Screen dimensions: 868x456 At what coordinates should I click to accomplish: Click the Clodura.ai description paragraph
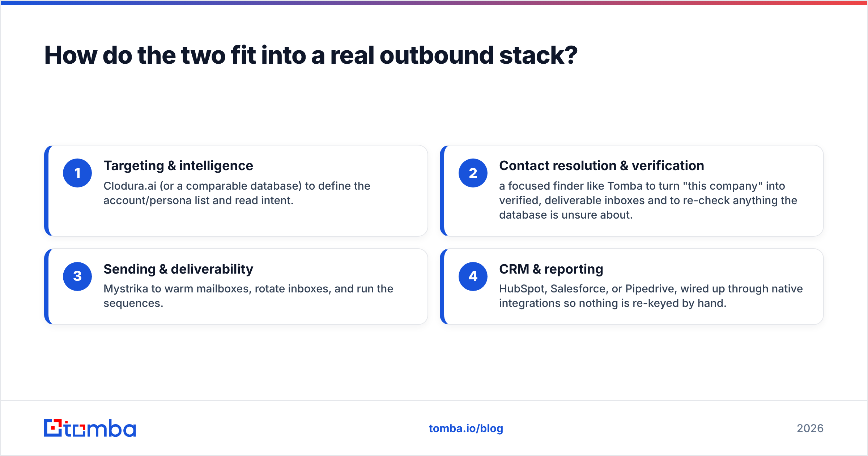click(237, 193)
